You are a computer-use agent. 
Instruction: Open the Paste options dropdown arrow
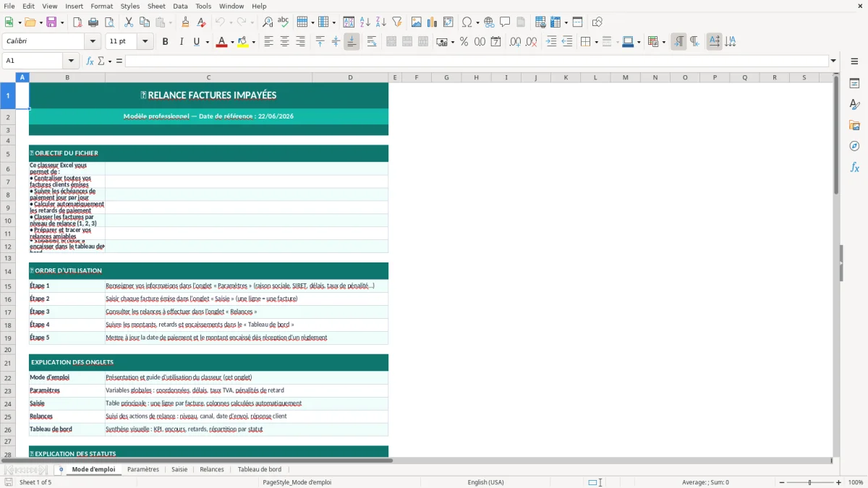tap(170, 22)
